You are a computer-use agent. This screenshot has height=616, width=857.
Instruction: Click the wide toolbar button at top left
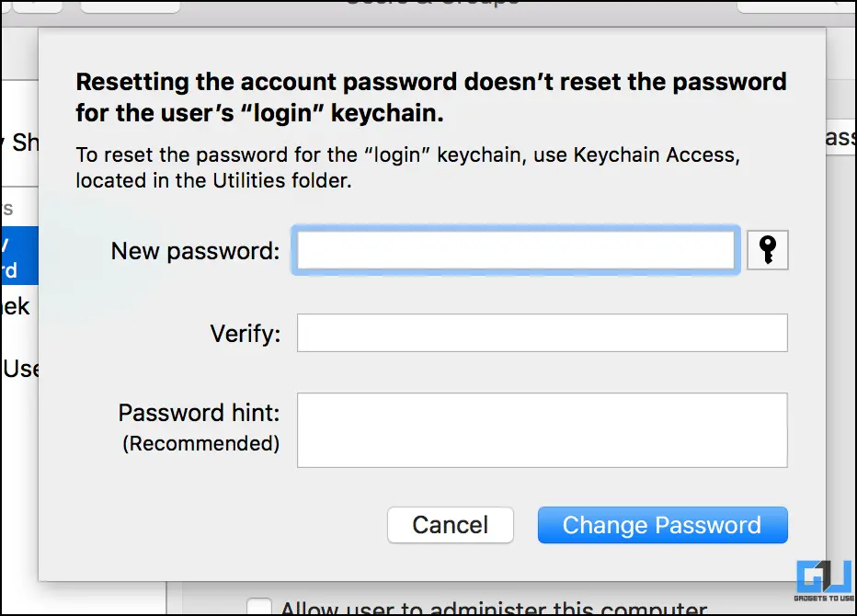pos(130,6)
